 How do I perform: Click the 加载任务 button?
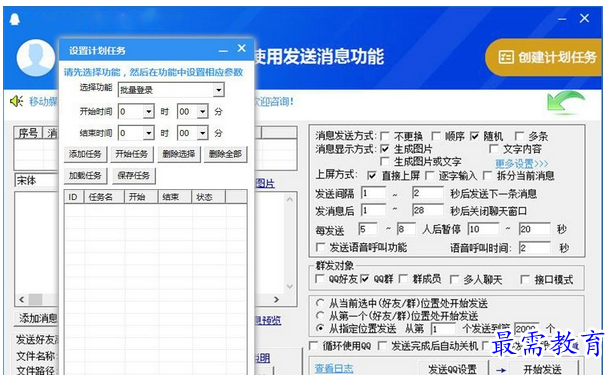[x=85, y=176]
